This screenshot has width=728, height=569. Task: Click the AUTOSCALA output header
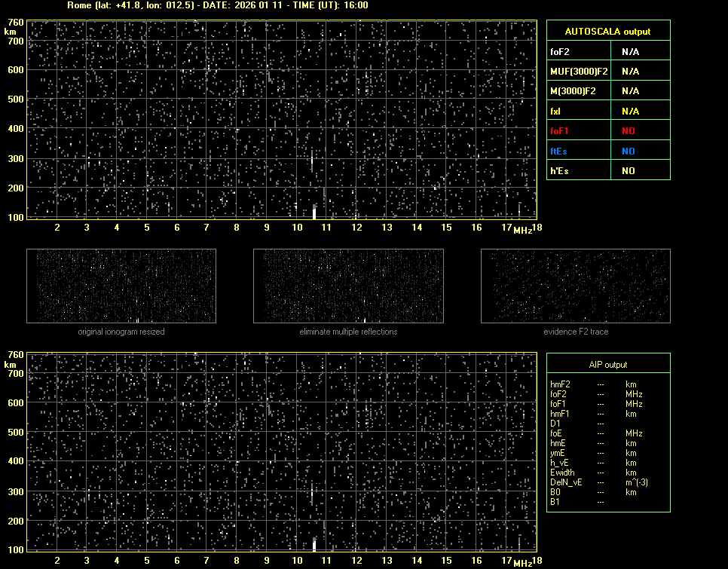[x=607, y=32]
